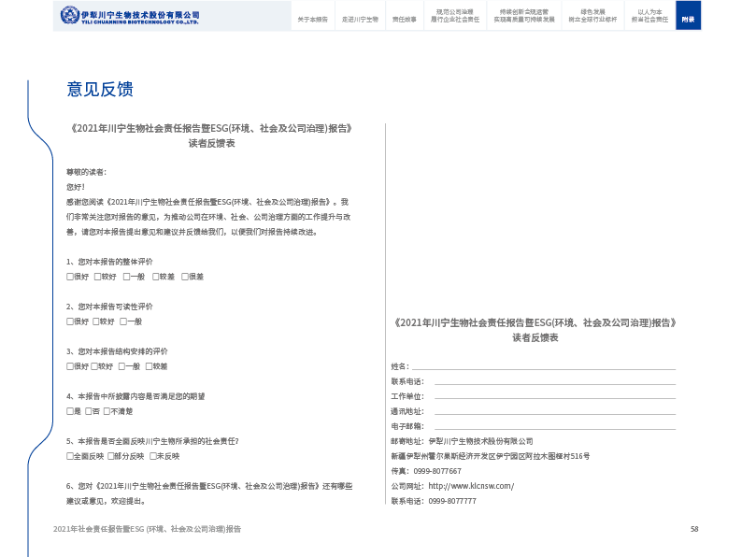The width and height of the screenshot is (756, 557).
Task: Click the 姓名 name input line
Action: (x=543, y=367)
